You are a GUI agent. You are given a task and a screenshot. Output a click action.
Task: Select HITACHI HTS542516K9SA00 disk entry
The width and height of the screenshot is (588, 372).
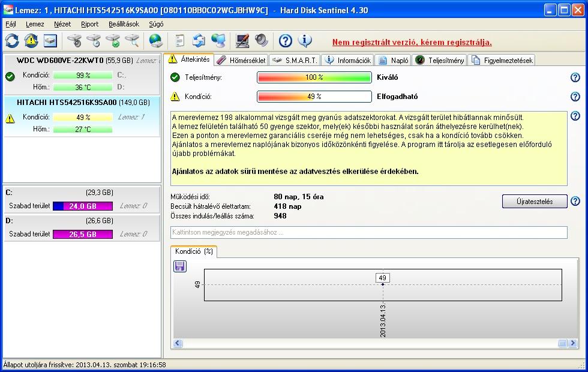tap(82, 116)
